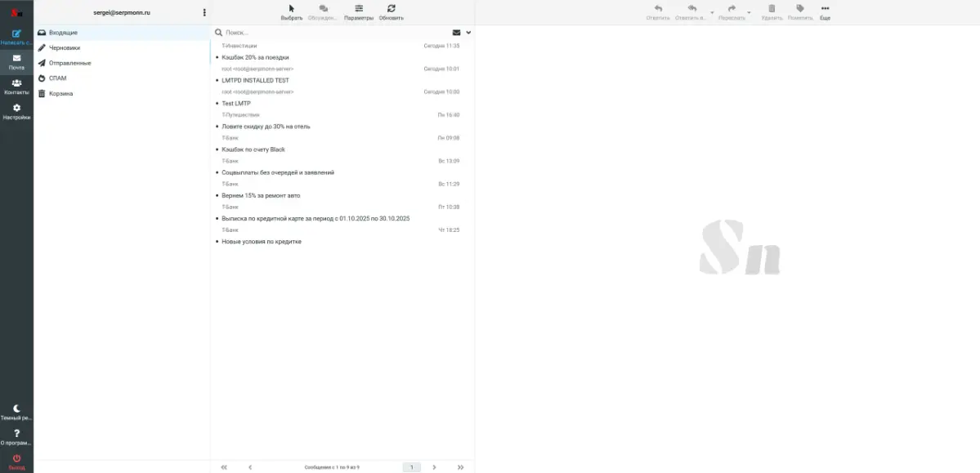Open the three-dot menu beside account email

click(204, 12)
